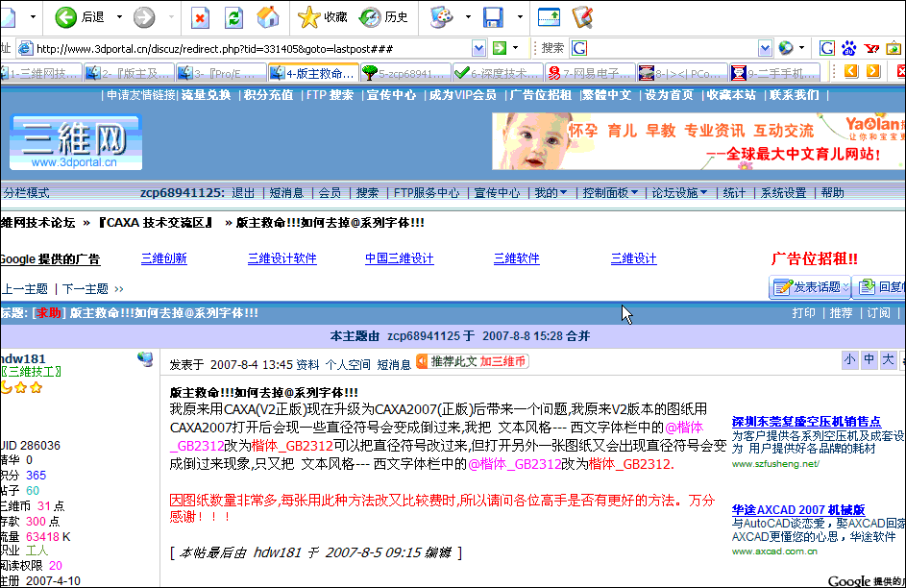Switch to 分栏模式 layout mode
906x588 pixels.
click(x=26, y=193)
